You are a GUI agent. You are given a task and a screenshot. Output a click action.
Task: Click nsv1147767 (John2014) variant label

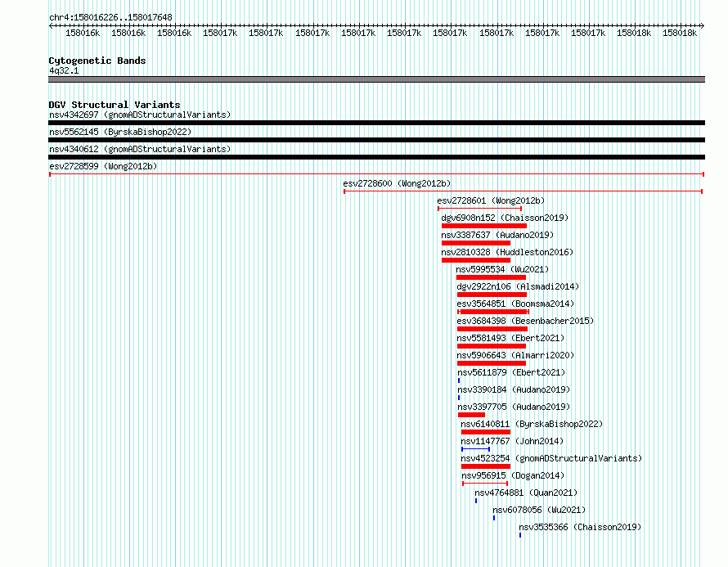tap(512, 441)
